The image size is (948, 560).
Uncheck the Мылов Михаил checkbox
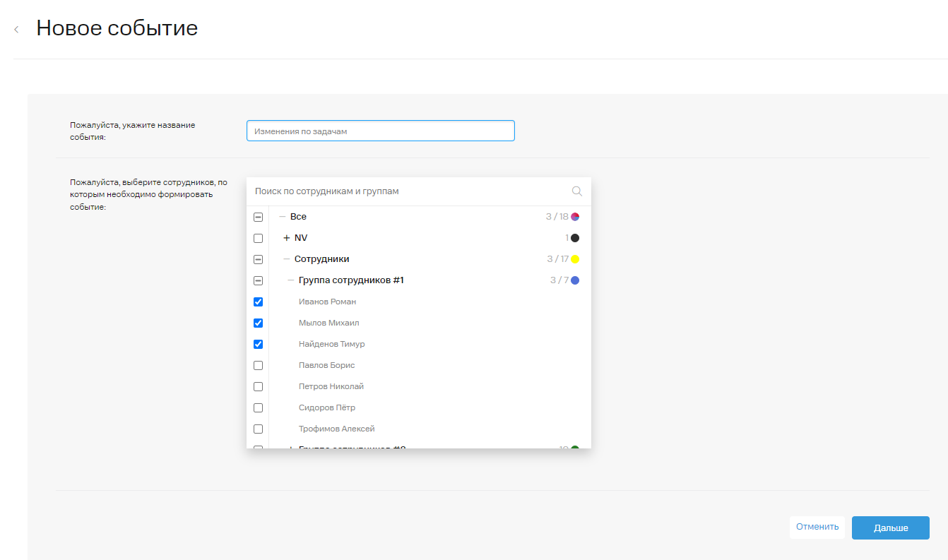[258, 323]
